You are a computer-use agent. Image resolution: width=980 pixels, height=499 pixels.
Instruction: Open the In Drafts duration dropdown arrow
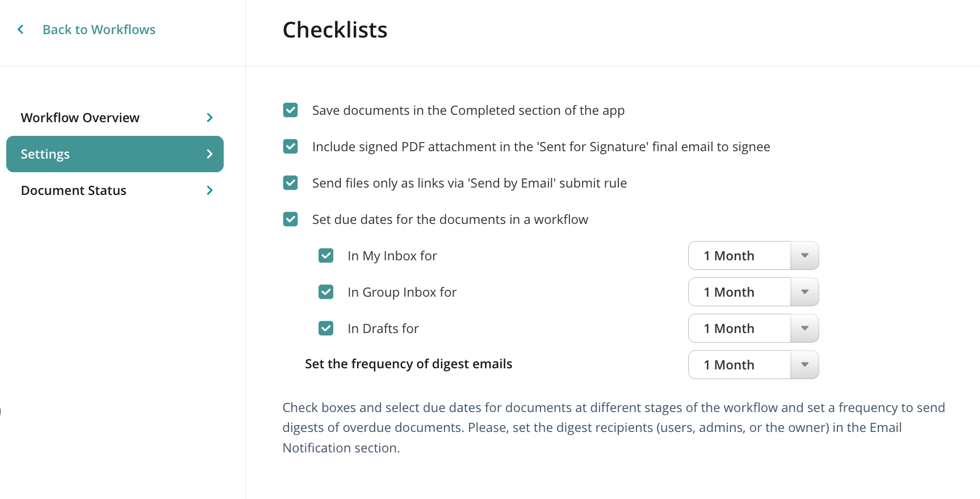pyautogui.click(x=805, y=328)
